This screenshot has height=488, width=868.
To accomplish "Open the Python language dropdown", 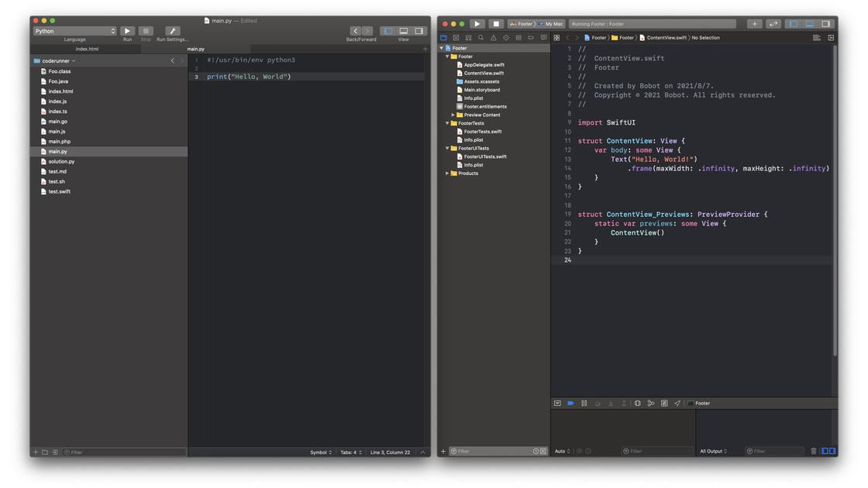I will 74,31.
